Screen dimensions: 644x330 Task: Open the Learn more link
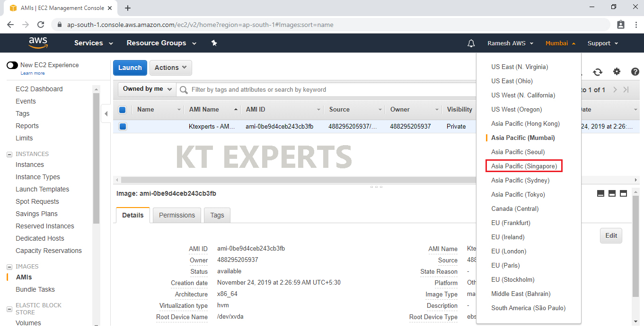(33, 73)
